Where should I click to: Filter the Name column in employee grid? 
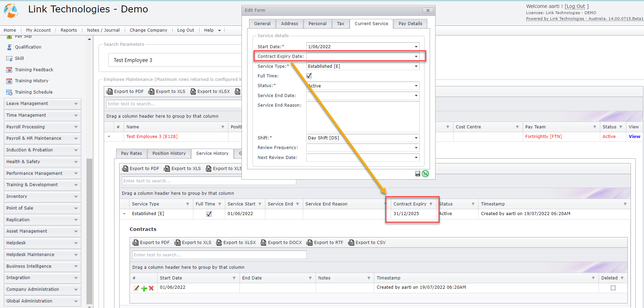point(223,127)
